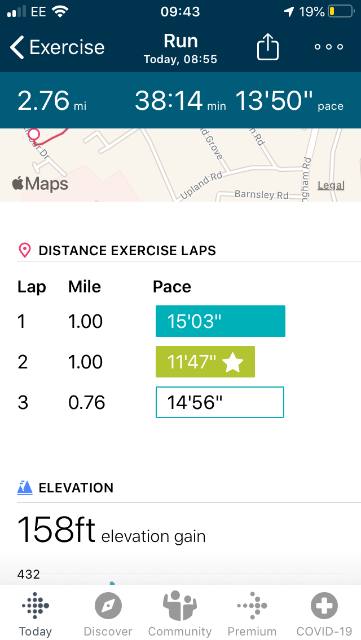Viewport: 361px width, 640px height.
Task: Open the Premium tab
Action: click(x=252, y=614)
